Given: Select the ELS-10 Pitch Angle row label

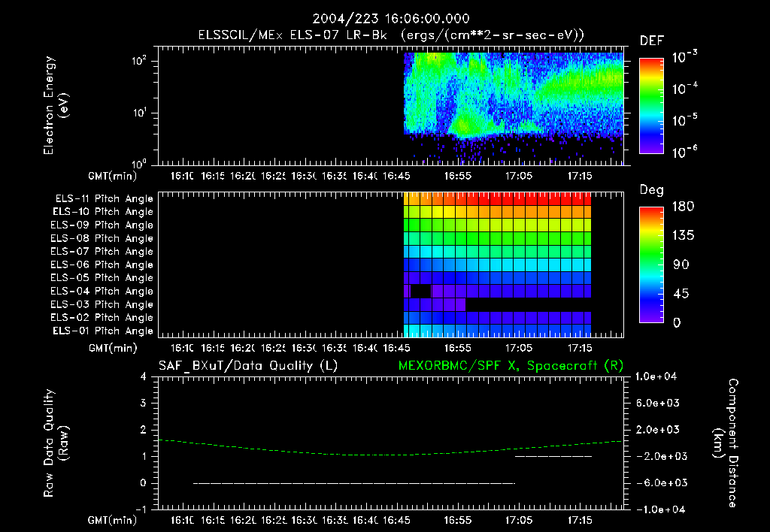Looking at the screenshot, I should click(103, 212).
